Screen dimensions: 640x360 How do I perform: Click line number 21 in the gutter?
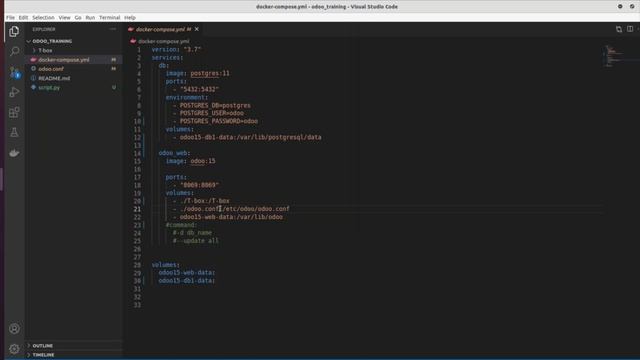pyautogui.click(x=137, y=209)
